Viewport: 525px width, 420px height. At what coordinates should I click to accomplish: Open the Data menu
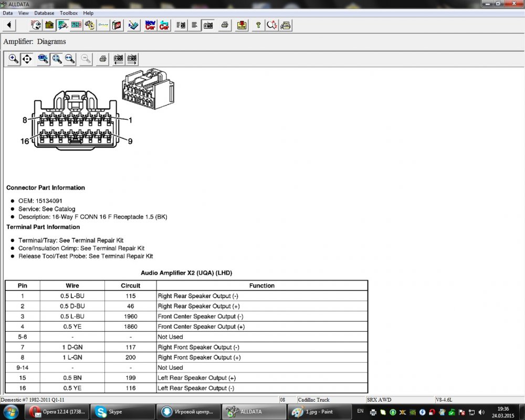(x=7, y=13)
